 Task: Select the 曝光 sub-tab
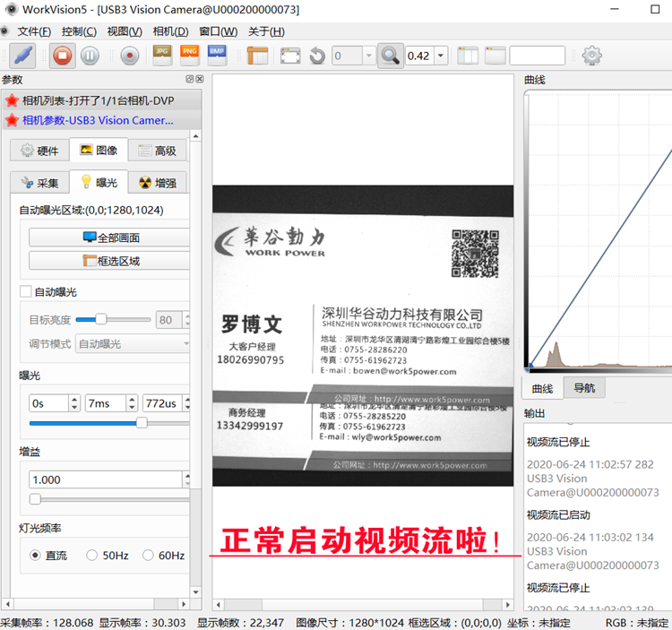pos(99,183)
